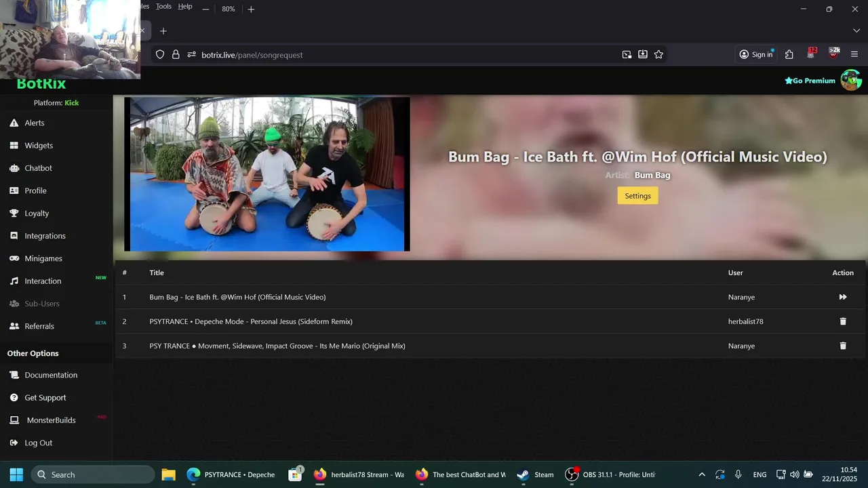Viewport: 868px width, 488px height.
Task: Open the Firefox hamburger menu
Action: pyautogui.click(x=854, y=54)
